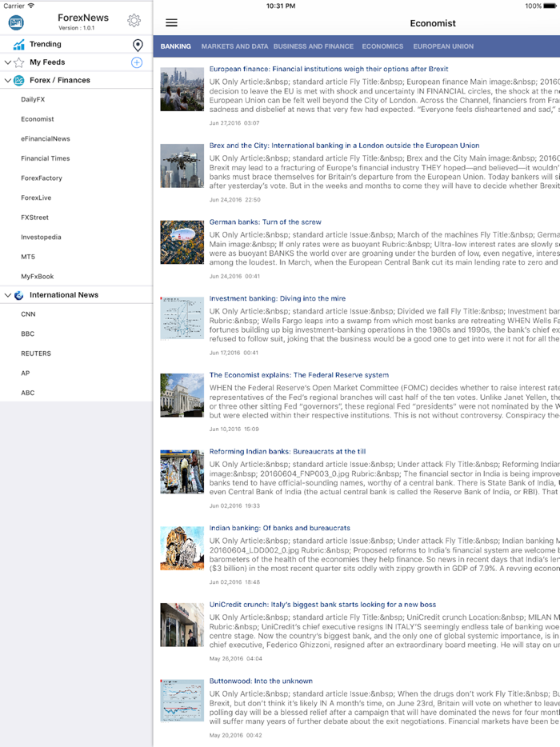The height and width of the screenshot is (747, 560).
Task: Tap the Buttonwood chart thumbnail
Action: pos(182,701)
